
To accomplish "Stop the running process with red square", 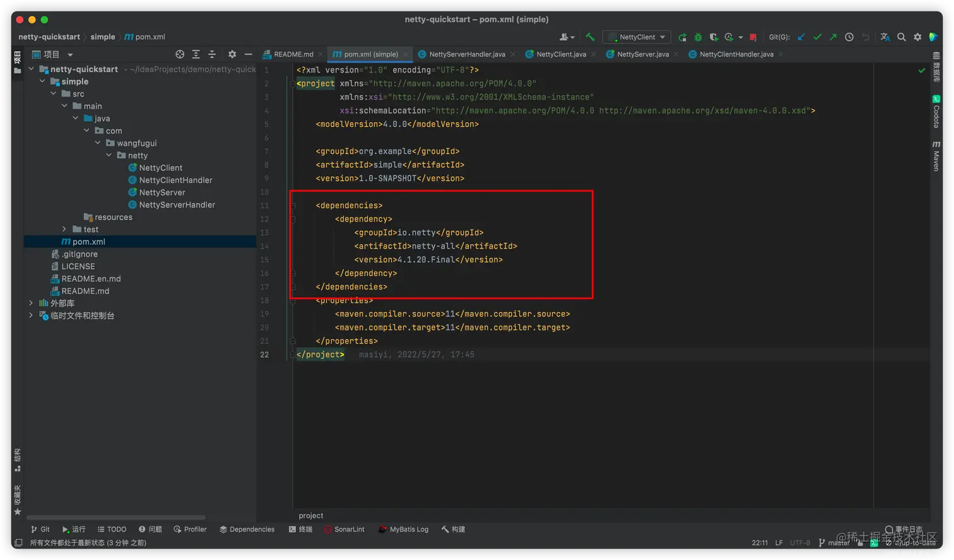I will click(753, 37).
